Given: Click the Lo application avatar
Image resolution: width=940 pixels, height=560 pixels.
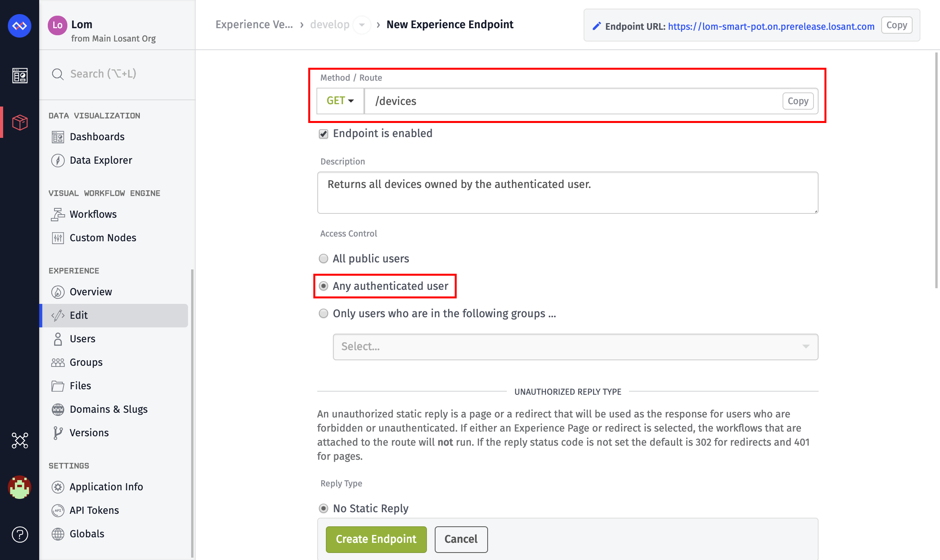Looking at the screenshot, I should (58, 25).
